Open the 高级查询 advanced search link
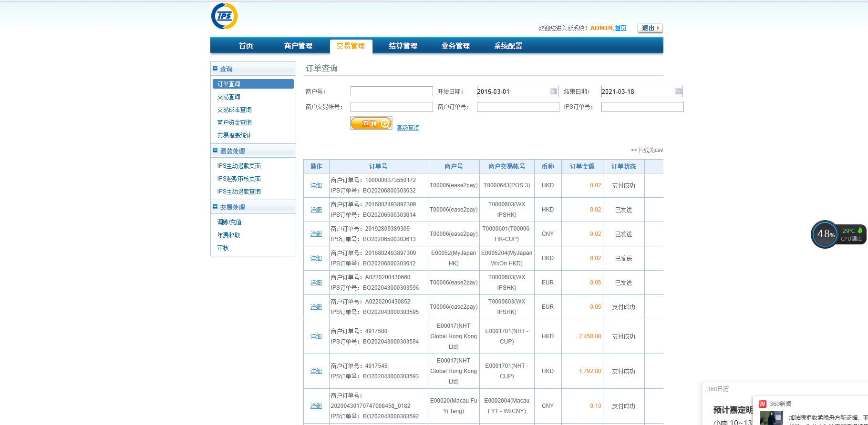This screenshot has width=868, height=425. click(x=408, y=128)
